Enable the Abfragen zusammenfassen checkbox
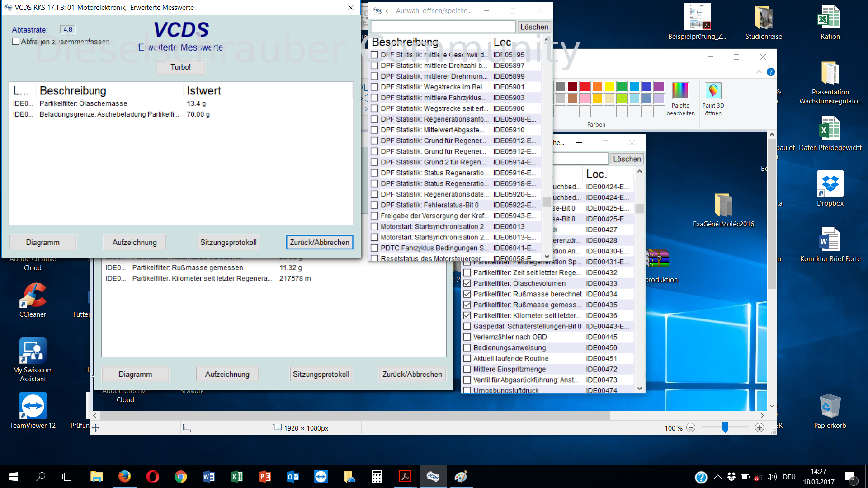Viewport: 868px width, 488px height. coord(16,42)
